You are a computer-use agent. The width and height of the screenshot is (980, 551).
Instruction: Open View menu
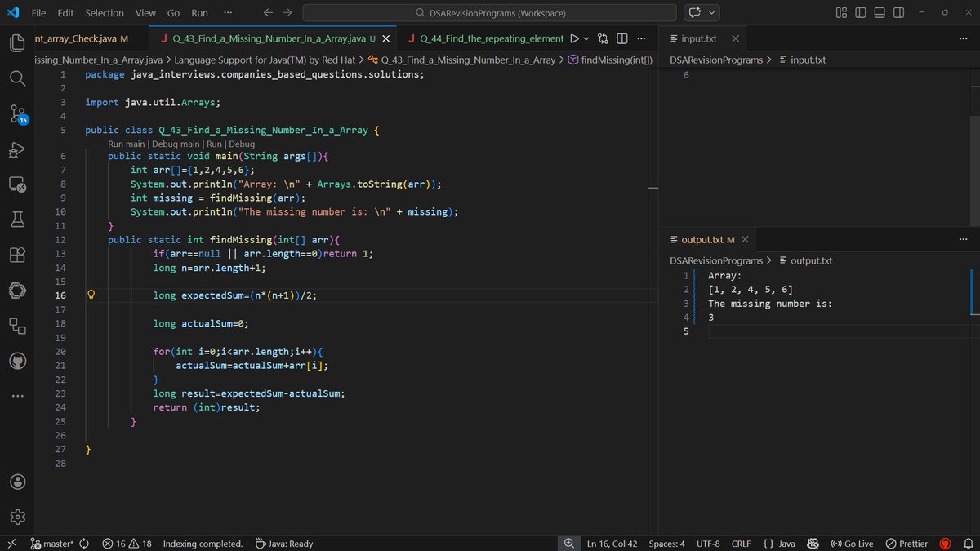click(x=145, y=13)
